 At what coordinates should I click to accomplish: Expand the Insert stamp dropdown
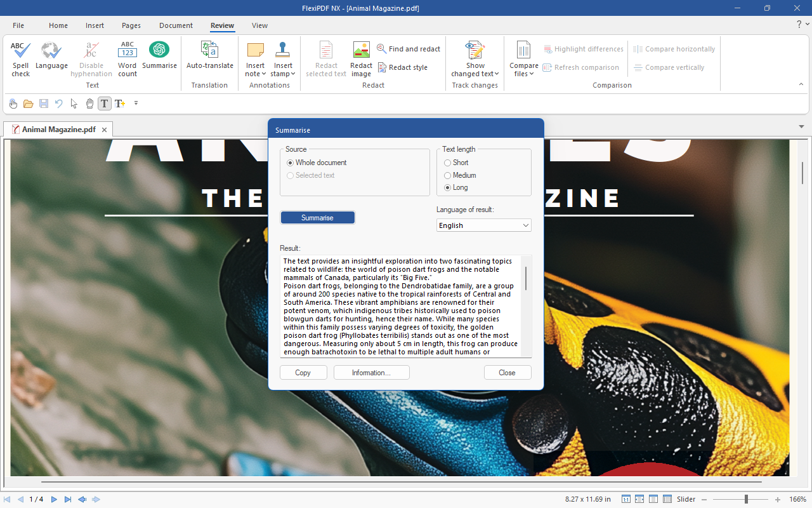[283, 74]
